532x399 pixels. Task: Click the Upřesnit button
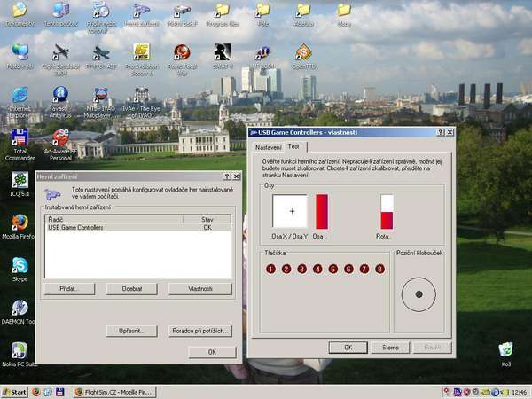[x=132, y=331]
